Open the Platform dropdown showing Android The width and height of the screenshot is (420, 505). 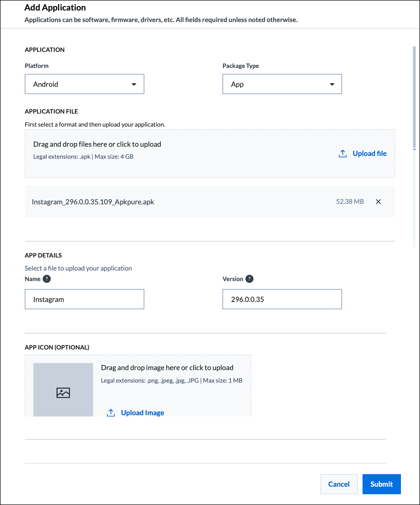coord(85,84)
